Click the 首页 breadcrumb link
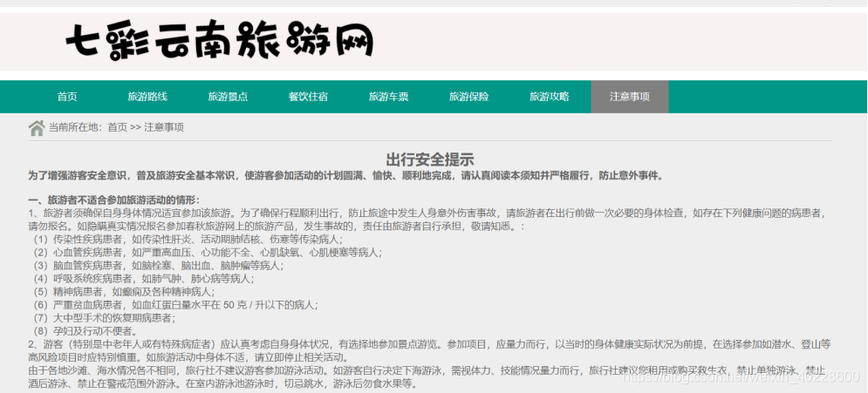 click(x=118, y=128)
